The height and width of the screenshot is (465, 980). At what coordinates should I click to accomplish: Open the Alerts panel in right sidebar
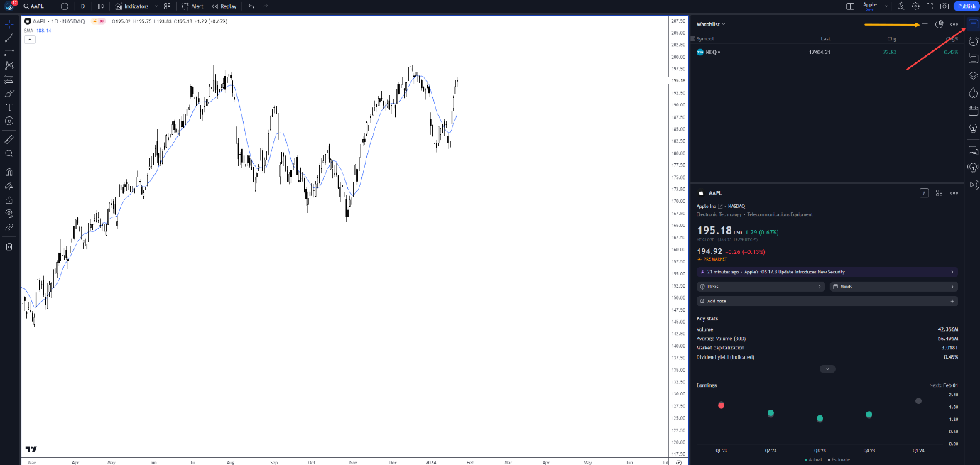(x=973, y=42)
